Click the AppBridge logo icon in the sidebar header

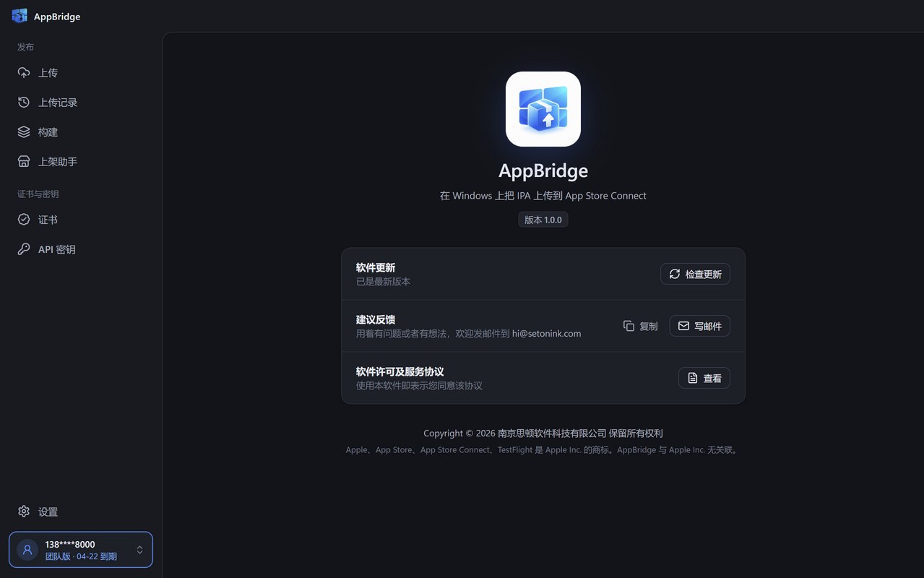click(20, 16)
